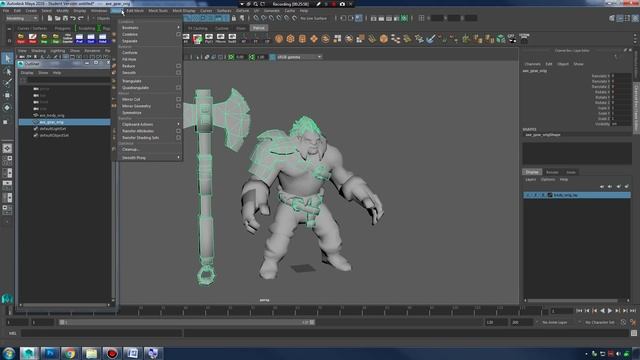Open the Transfer Shading Sets option box

tap(178, 138)
